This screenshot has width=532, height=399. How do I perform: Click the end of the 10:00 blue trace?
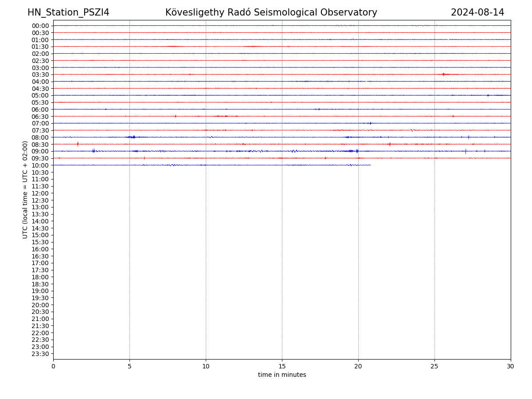click(370, 165)
